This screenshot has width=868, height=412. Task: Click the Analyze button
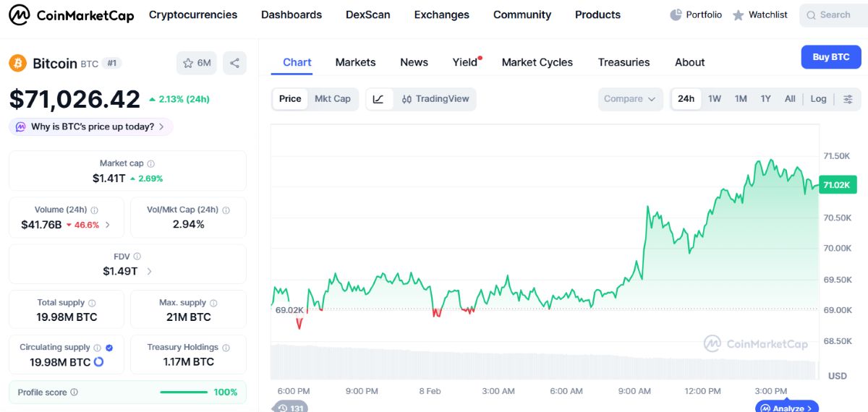787,408
